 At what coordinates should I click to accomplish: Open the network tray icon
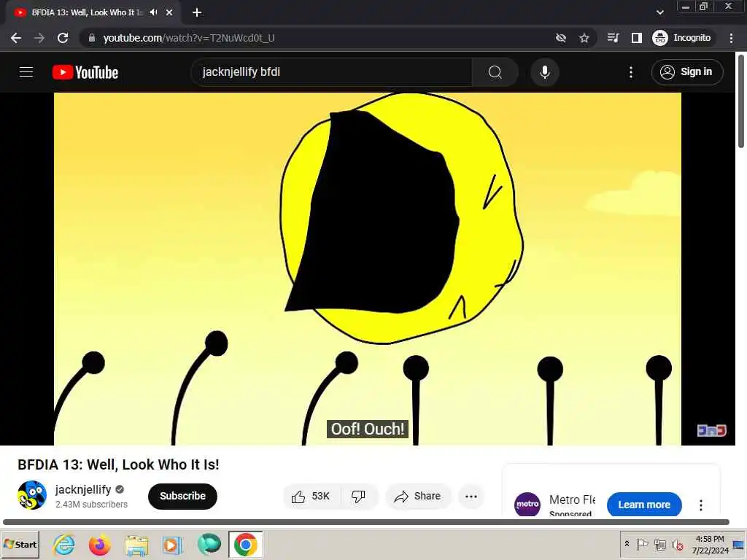pyautogui.click(x=659, y=544)
